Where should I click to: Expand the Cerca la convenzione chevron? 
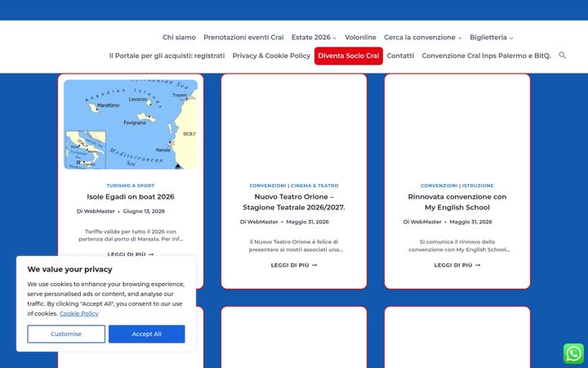459,38
